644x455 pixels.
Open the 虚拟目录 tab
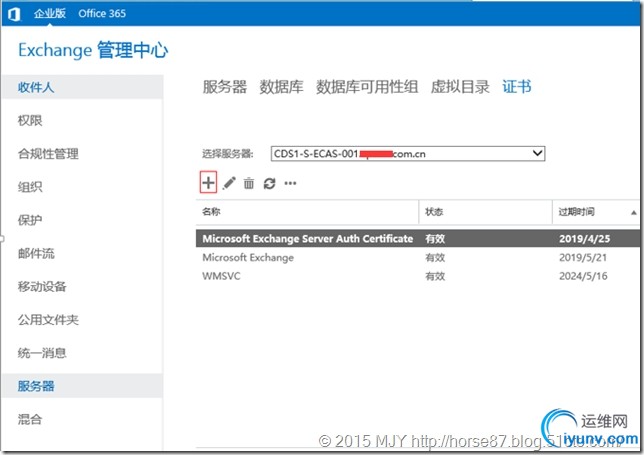pyautogui.click(x=460, y=87)
